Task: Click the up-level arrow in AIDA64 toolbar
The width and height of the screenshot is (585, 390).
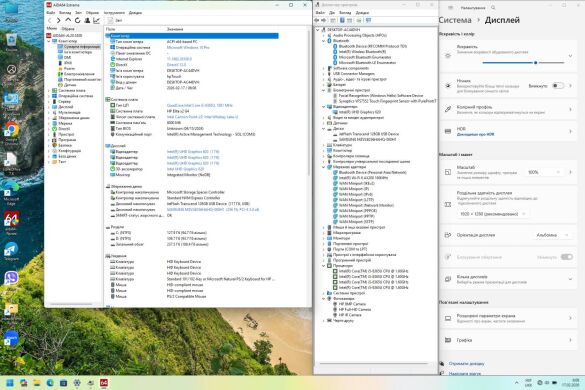Action: click(68, 20)
